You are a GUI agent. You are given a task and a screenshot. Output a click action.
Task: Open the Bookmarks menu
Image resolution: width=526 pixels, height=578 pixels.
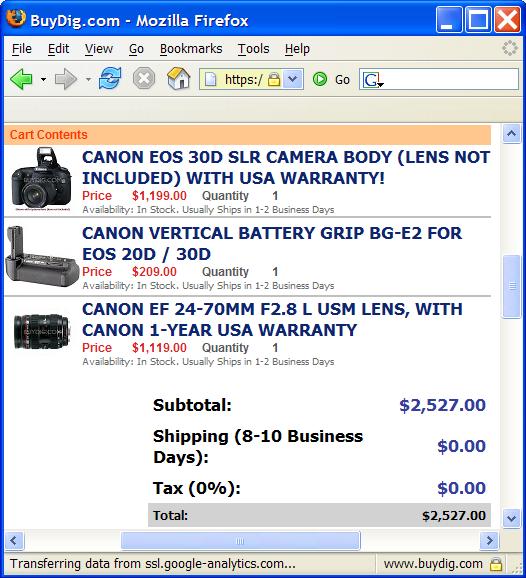coord(191,49)
